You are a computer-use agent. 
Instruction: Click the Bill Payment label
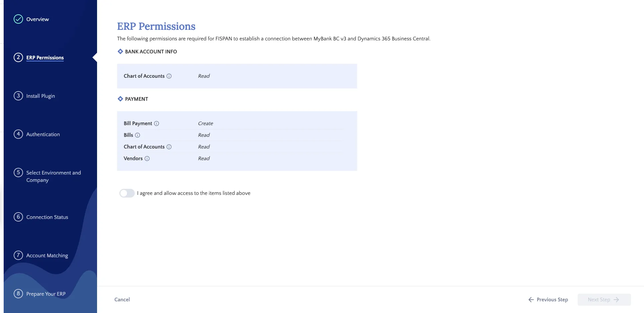click(138, 123)
